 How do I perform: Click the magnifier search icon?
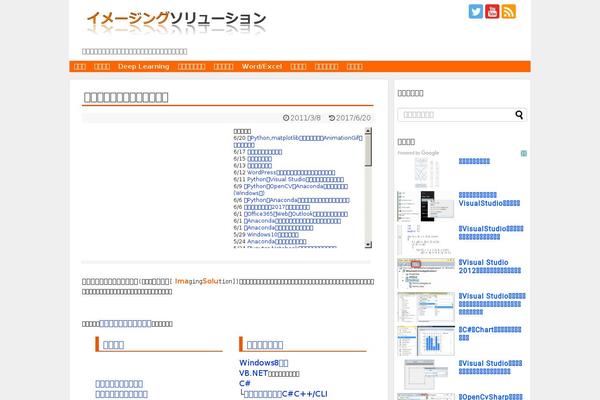[519, 114]
